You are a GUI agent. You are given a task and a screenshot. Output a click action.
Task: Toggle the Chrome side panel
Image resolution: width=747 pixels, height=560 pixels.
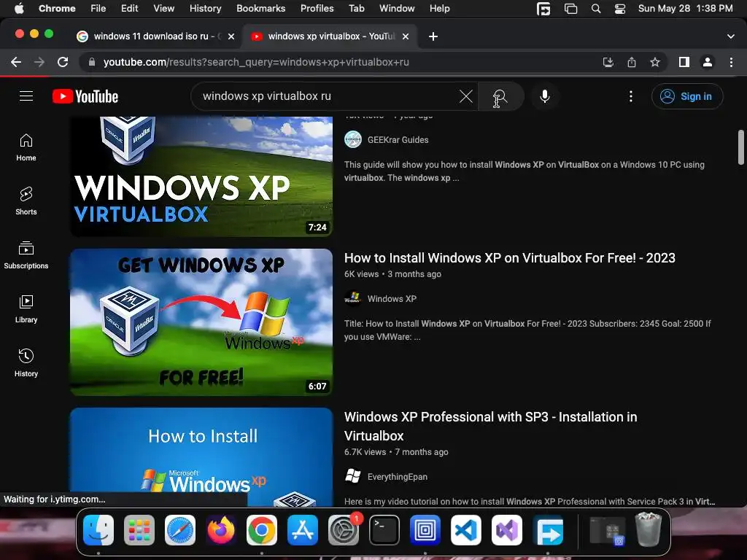point(684,62)
